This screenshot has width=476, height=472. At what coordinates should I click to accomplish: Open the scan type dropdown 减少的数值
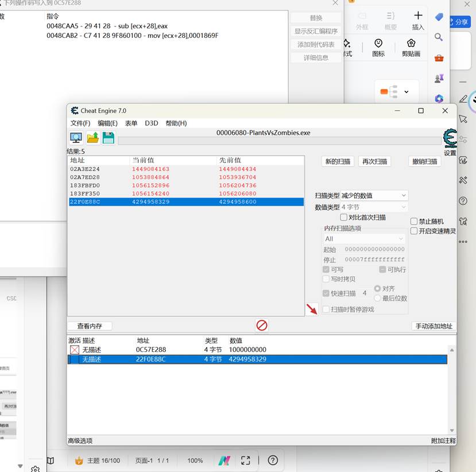[x=374, y=195]
